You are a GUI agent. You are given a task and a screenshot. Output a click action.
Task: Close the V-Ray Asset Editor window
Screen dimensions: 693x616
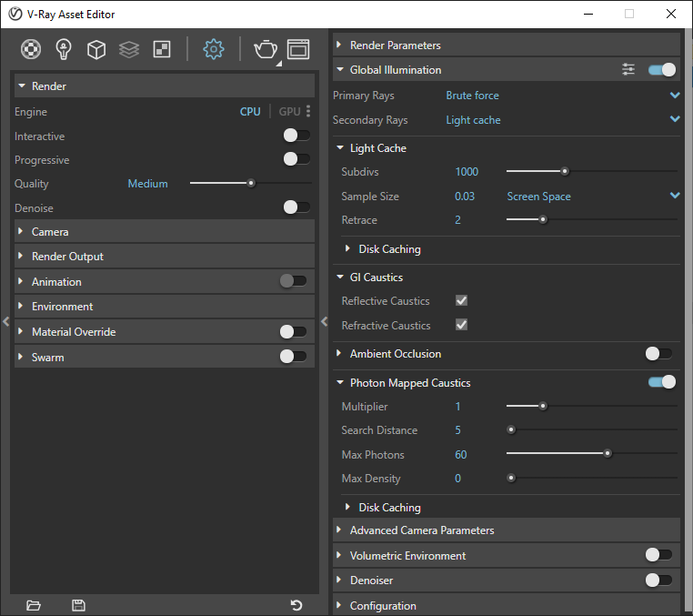click(671, 15)
